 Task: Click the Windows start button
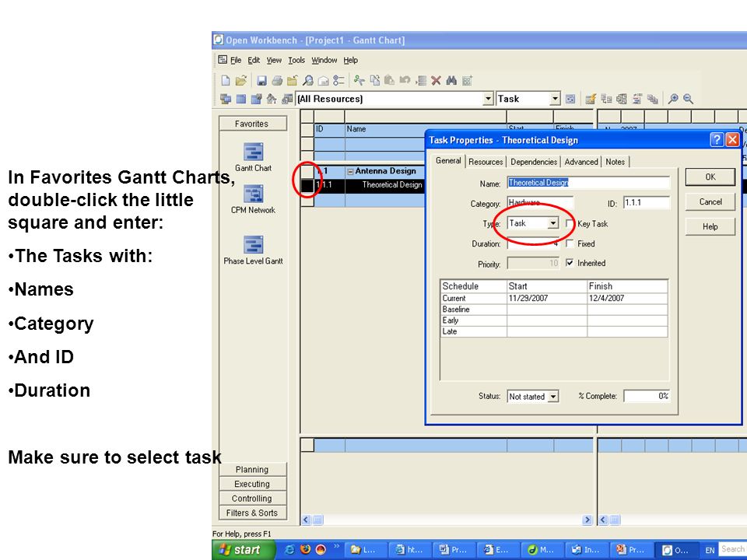click(x=244, y=550)
